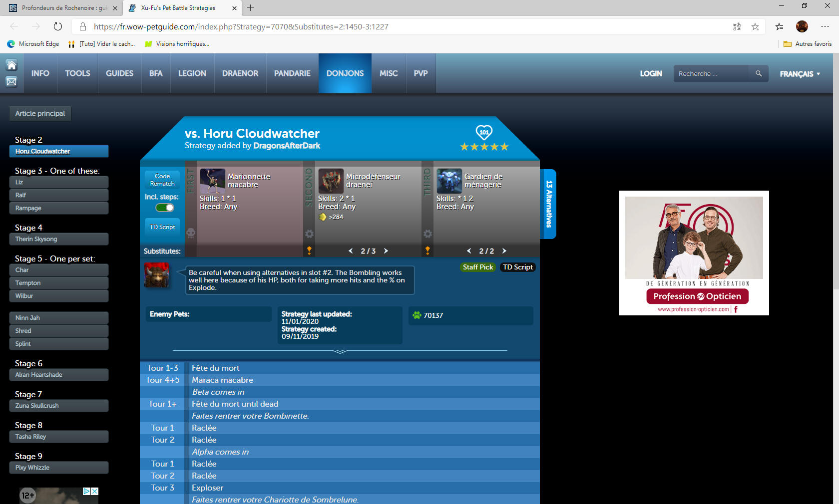The height and width of the screenshot is (504, 839).
Task: Open the Visions horrifiques bookmark
Action: [177, 44]
